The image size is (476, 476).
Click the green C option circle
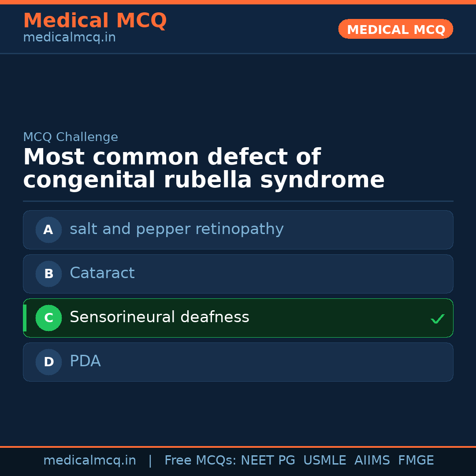coord(48,318)
